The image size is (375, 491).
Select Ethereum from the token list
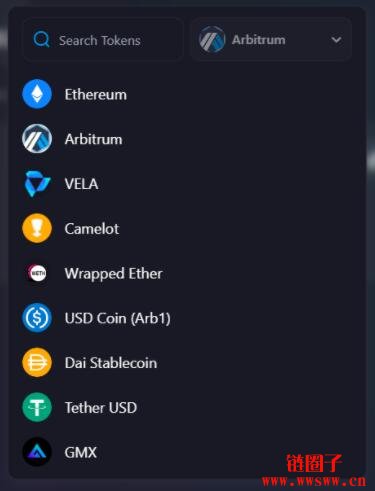(96, 95)
